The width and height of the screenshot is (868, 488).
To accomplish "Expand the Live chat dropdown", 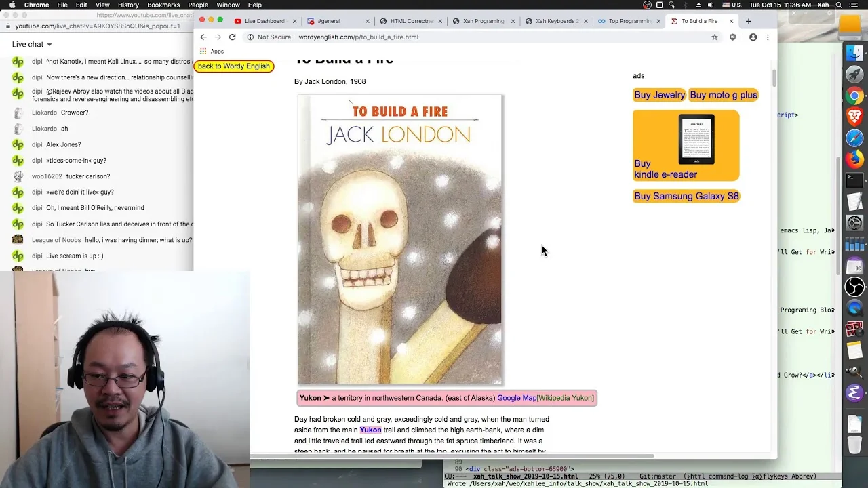I will coord(32,45).
